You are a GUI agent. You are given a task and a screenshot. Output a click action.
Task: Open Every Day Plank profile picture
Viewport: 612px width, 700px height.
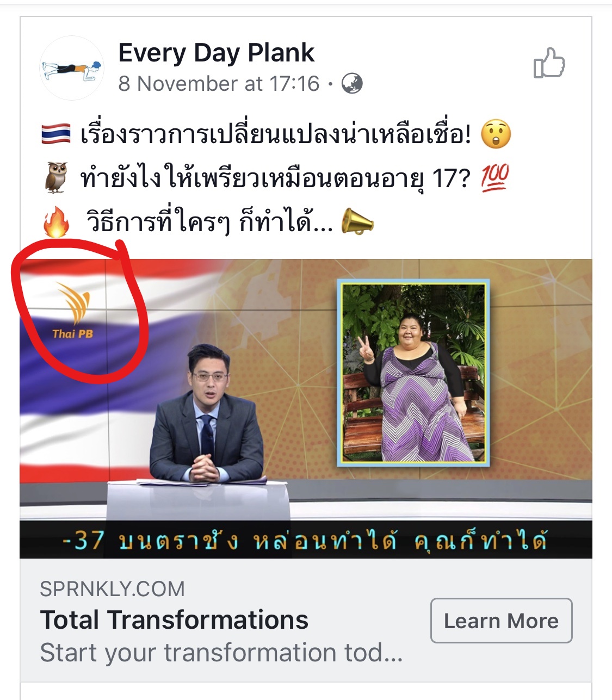click(71, 68)
